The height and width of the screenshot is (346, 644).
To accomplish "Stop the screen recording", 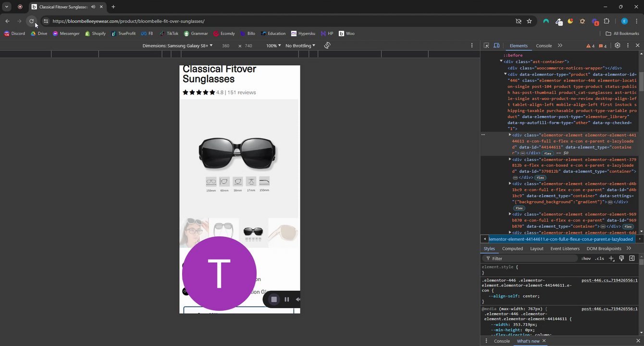I will [x=274, y=299].
